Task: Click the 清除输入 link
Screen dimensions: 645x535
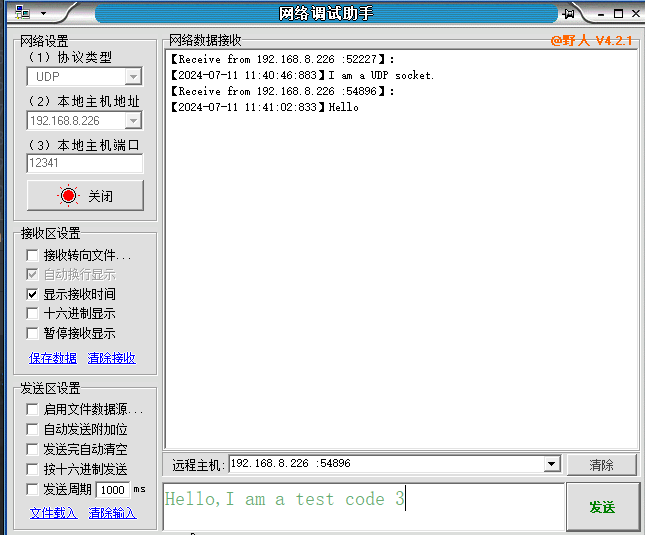Action: [113, 513]
